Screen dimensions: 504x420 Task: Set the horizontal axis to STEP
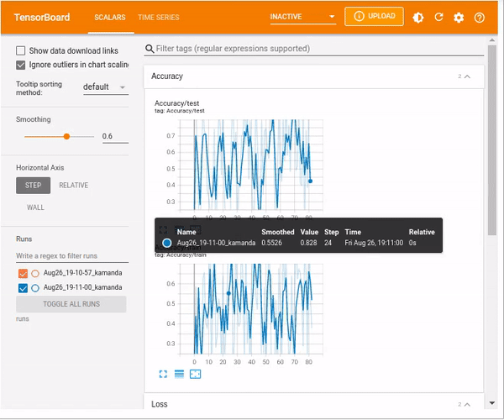33,186
